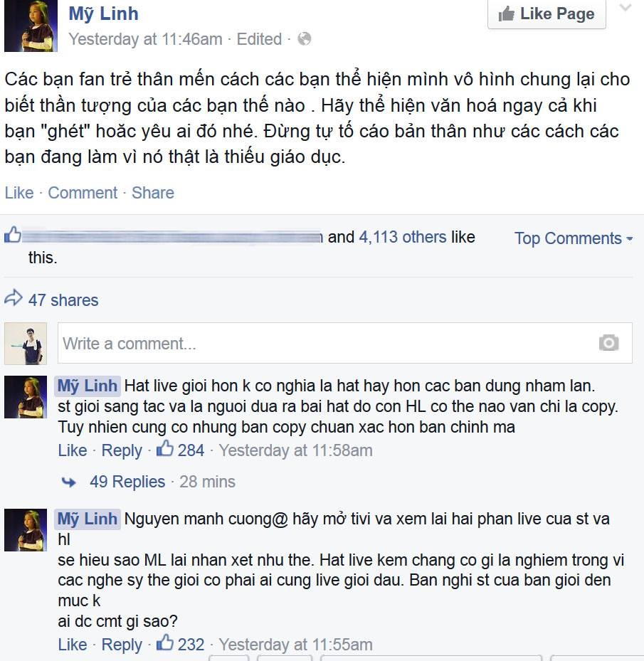Click thumbs-up icon next to 232
Viewport: 644px width, 661px height.
pyautogui.click(x=165, y=643)
